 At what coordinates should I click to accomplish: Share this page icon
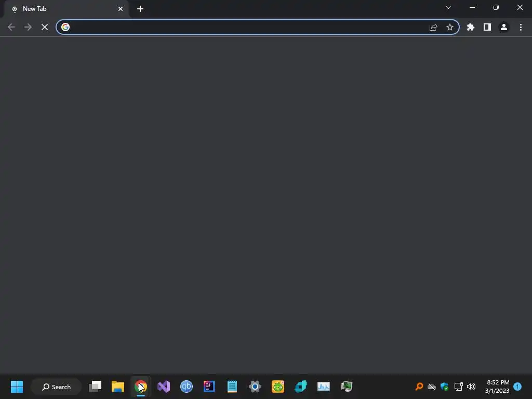[x=433, y=27]
